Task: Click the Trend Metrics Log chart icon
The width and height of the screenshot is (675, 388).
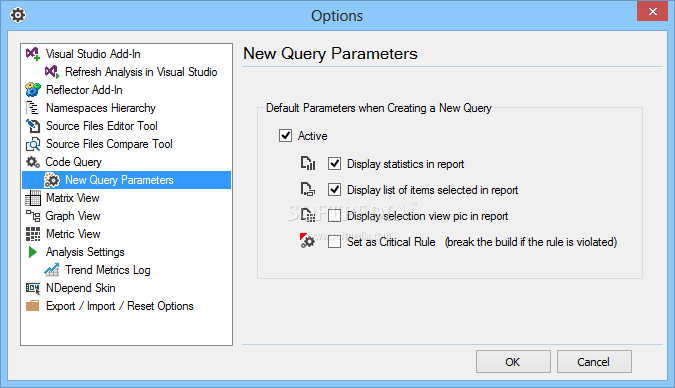Action: [x=52, y=270]
